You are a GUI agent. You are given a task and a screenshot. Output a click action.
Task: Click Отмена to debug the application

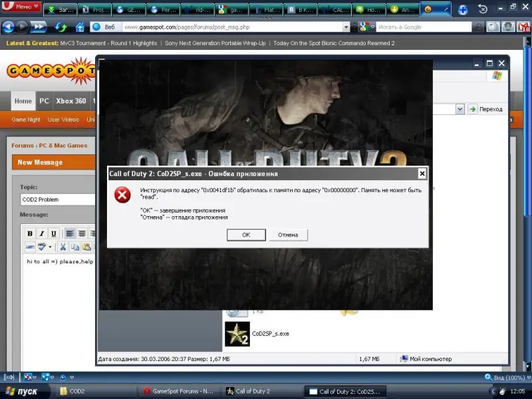click(x=288, y=235)
